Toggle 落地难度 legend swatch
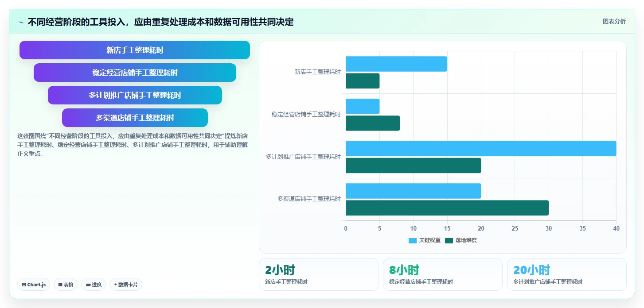 (449, 240)
